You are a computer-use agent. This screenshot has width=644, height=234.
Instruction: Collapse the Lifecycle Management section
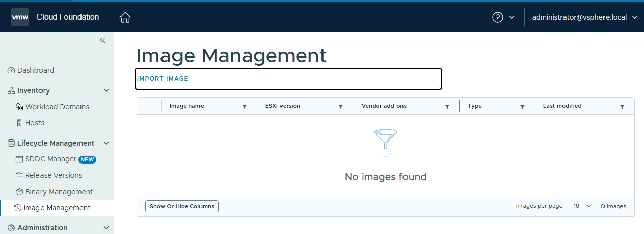click(106, 143)
